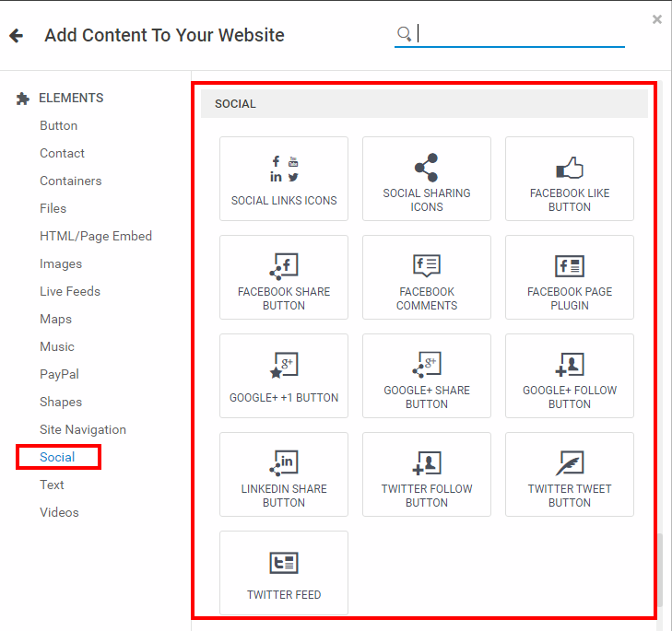Open the Containers category
This screenshot has height=631, width=672.
tap(71, 181)
